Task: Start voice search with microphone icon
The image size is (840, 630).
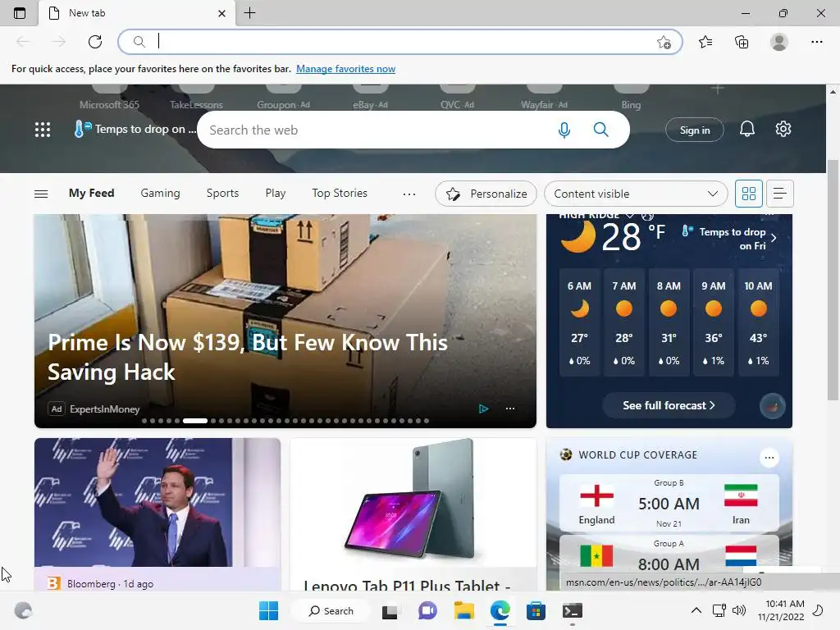Action: point(564,130)
